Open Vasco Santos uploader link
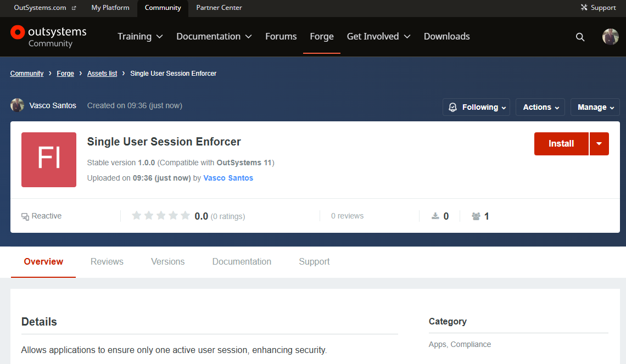The height and width of the screenshot is (364, 626). coord(228,178)
